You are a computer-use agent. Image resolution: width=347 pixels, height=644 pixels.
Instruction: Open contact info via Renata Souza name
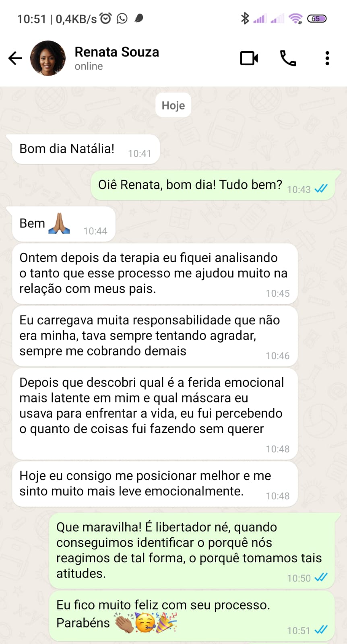coord(117,52)
